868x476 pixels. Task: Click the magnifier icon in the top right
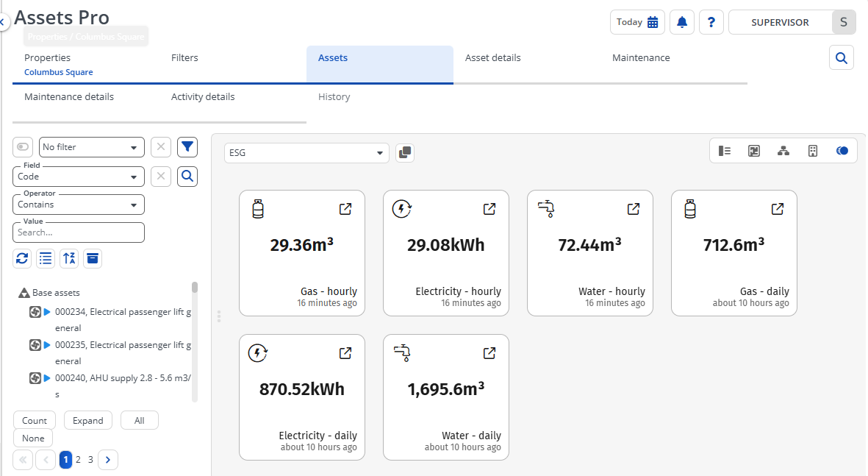[842, 57]
